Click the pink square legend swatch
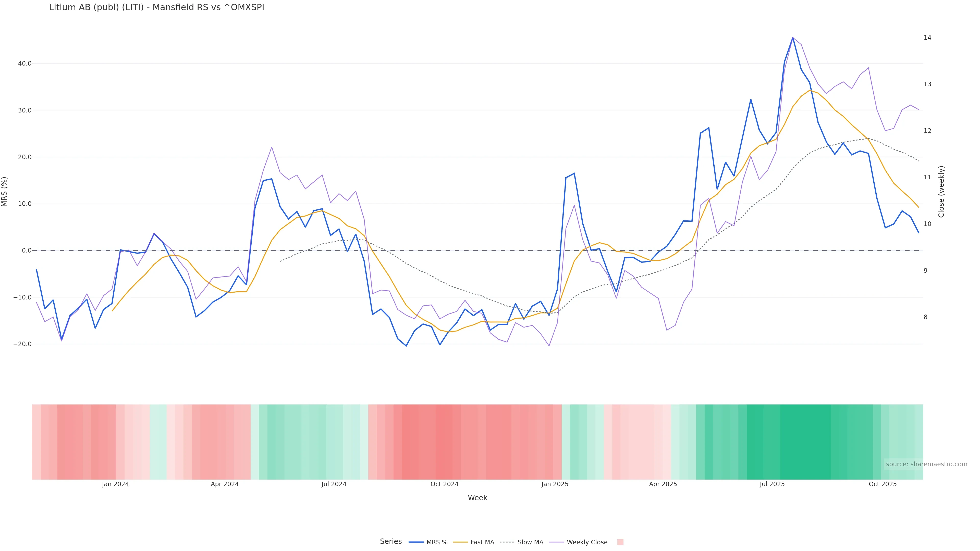Image resolution: width=980 pixels, height=551 pixels. click(620, 542)
